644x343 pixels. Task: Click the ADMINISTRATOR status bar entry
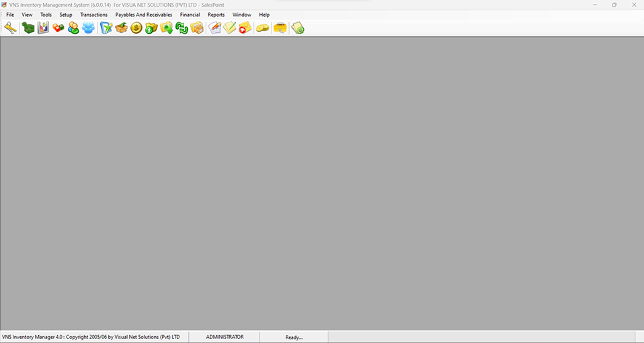point(225,337)
